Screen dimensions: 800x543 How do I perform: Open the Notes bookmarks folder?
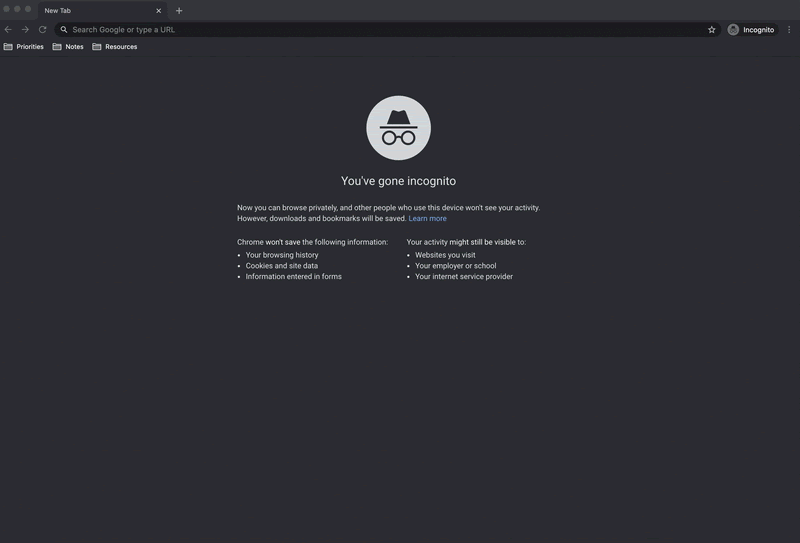68,46
